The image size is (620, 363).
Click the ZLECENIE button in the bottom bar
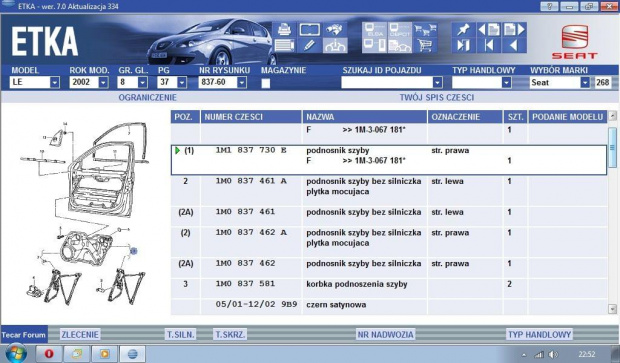[x=80, y=335]
